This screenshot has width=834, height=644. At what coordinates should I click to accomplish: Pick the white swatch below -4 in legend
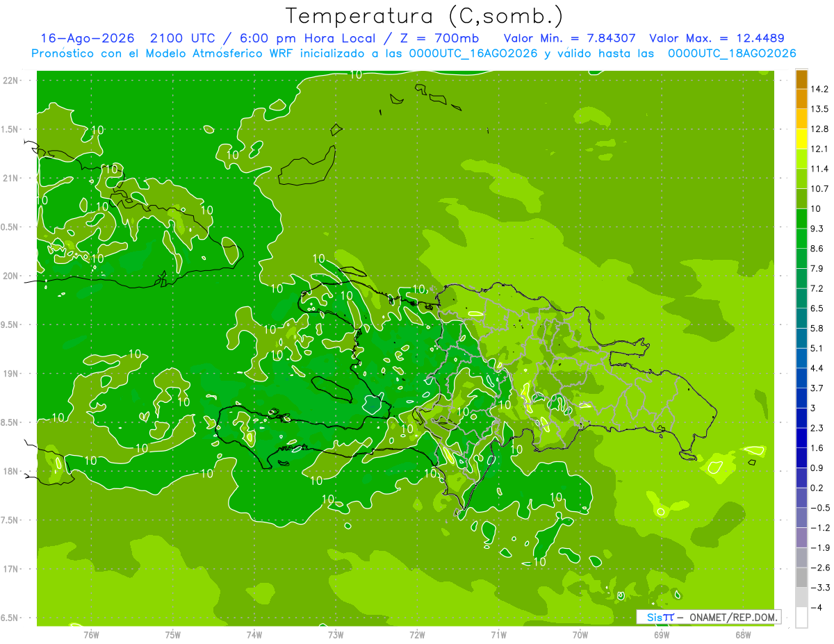(x=801, y=618)
